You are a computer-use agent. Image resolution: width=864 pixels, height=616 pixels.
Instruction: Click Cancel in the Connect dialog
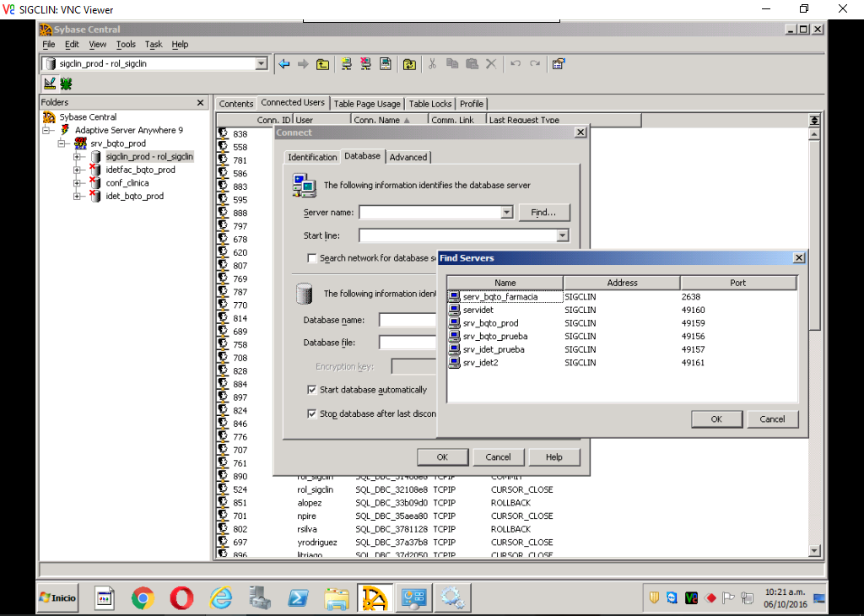point(498,457)
